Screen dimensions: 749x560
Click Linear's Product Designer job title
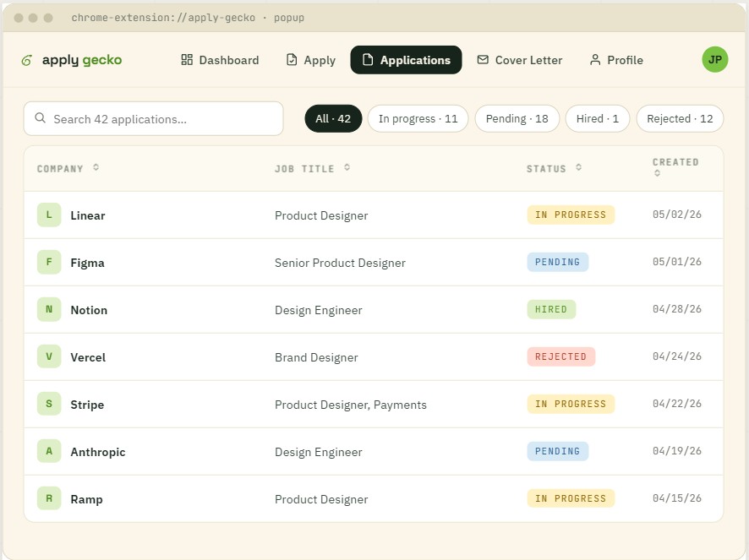[x=321, y=215]
